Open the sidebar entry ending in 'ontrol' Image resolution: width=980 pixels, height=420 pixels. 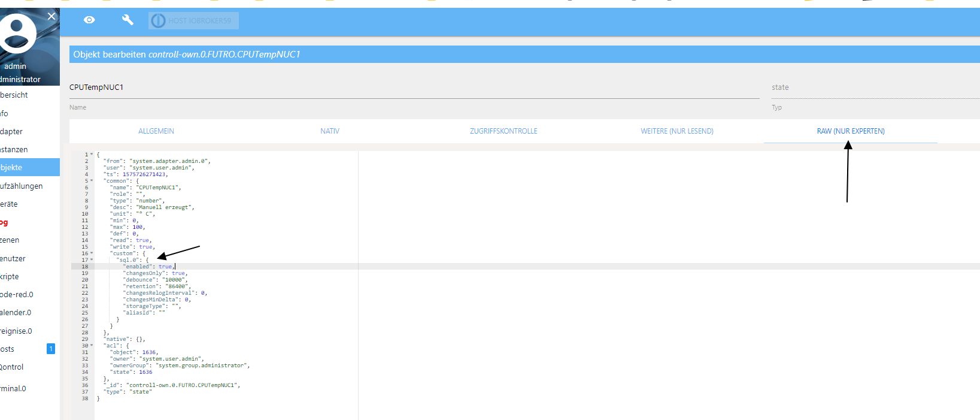(30, 367)
